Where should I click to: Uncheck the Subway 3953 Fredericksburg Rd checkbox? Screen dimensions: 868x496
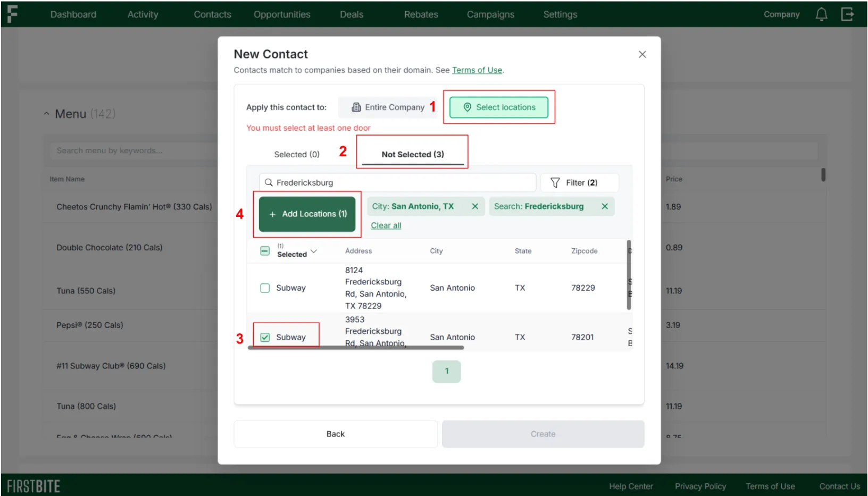[265, 337]
